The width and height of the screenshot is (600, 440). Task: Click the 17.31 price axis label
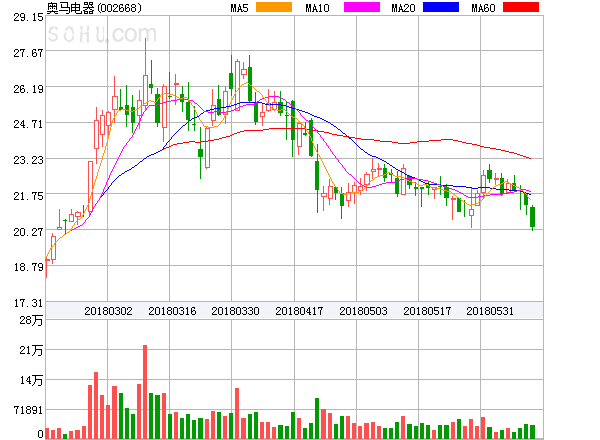tap(28, 303)
